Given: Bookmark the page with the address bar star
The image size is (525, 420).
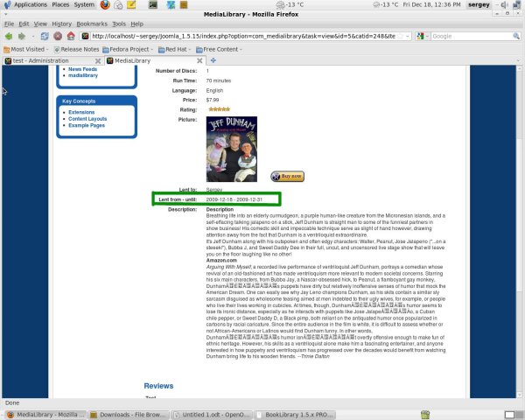Looking at the screenshot, I should pos(400,36).
